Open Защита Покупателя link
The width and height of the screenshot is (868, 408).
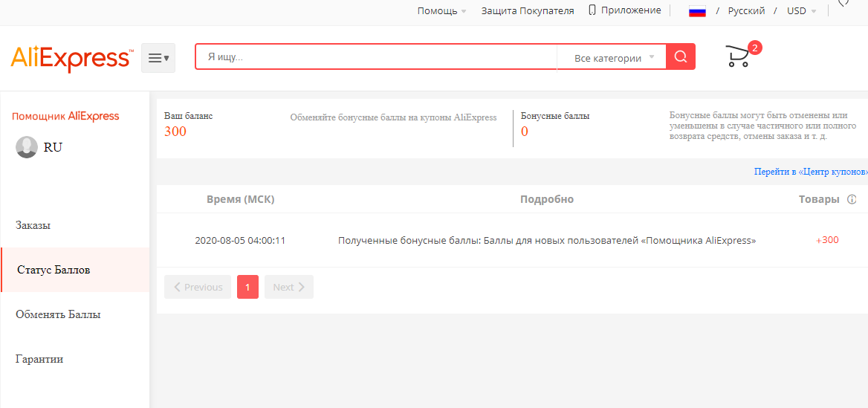point(528,10)
